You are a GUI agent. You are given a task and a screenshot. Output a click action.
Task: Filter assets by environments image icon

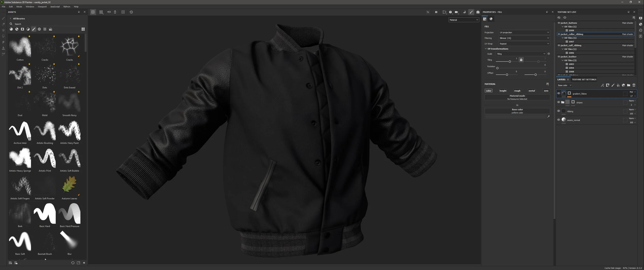point(50,29)
